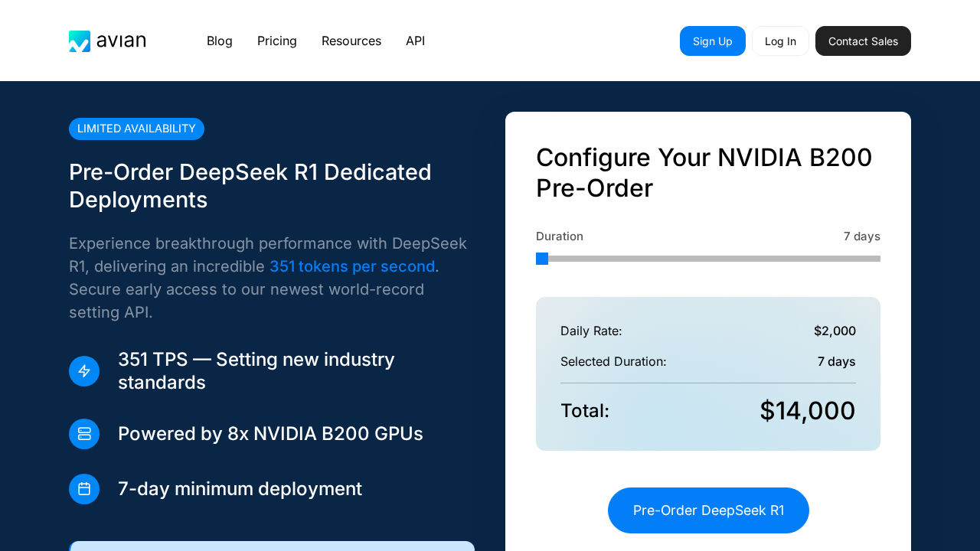The width and height of the screenshot is (980, 551).
Task: Click the Pre-Order DeepSeek R1 Dedicated Deployments heading
Action: coord(250,186)
